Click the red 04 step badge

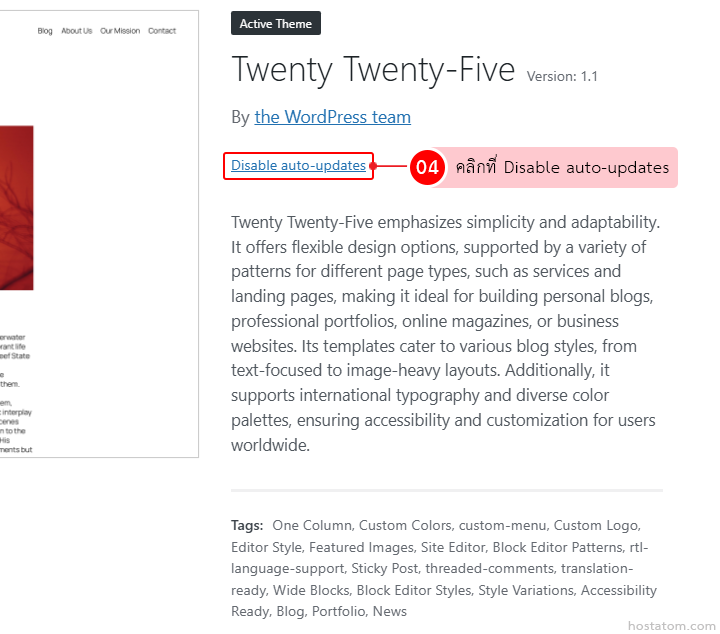(428, 167)
